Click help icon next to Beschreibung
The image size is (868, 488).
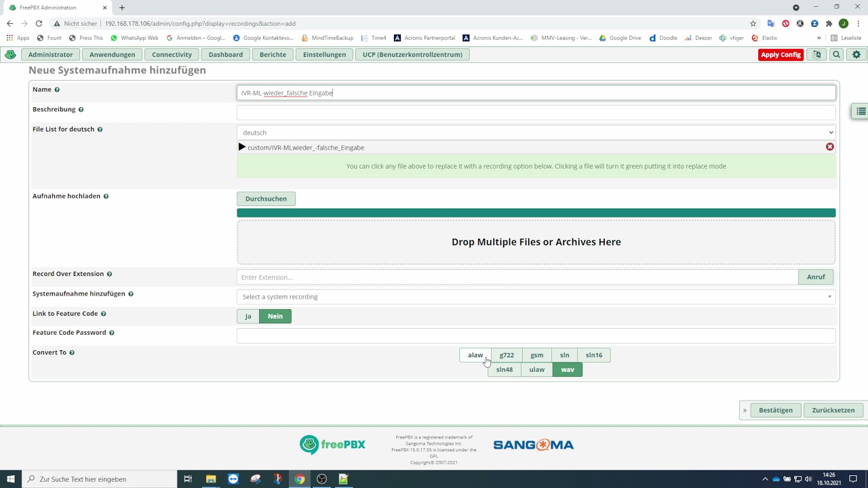click(x=81, y=109)
